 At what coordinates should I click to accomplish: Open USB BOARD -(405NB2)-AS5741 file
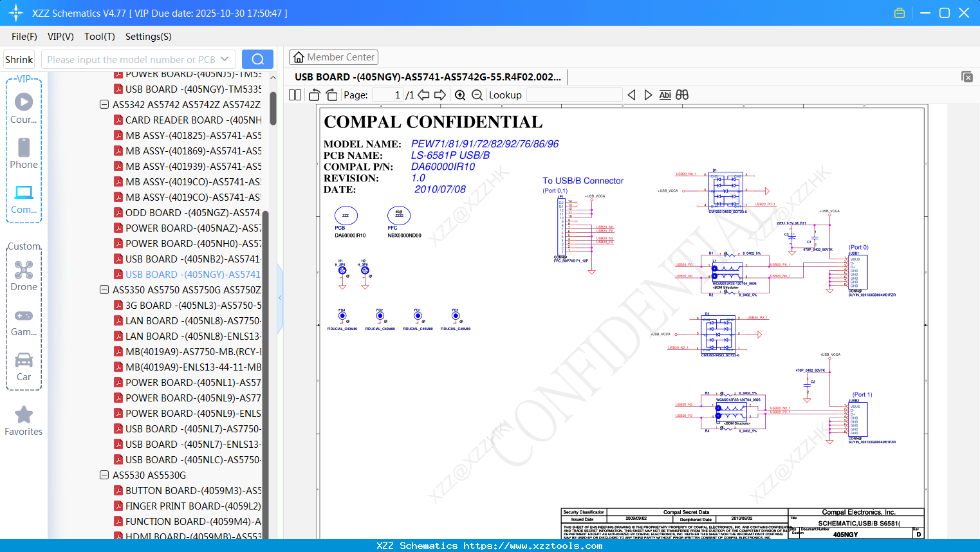tap(194, 259)
